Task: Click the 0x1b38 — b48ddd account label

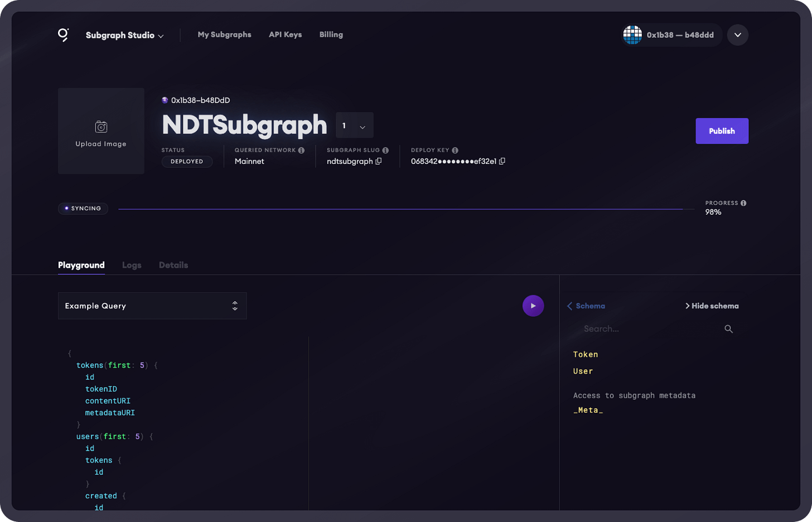Action: (680, 35)
